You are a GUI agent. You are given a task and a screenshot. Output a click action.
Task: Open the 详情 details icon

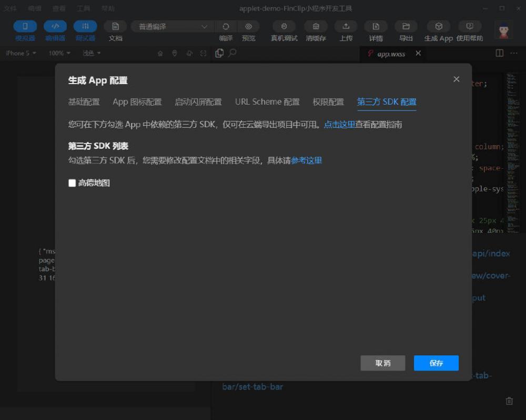click(376, 26)
